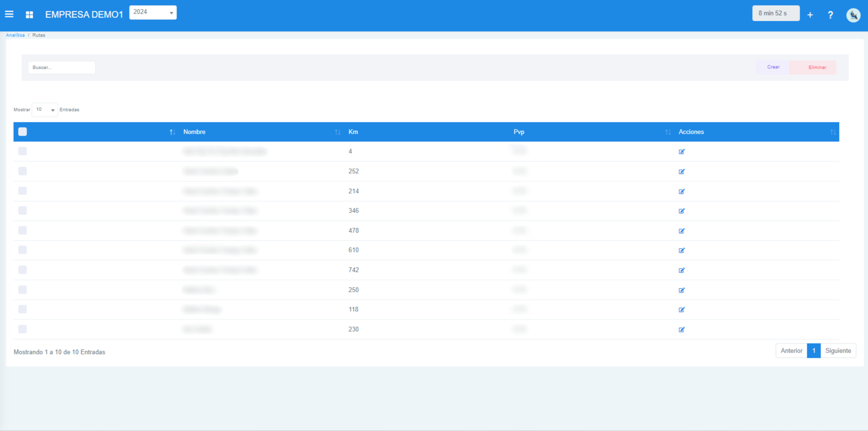868x431 pixels.
Task: Edit the route with 478 Km
Action: coord(681,231)
